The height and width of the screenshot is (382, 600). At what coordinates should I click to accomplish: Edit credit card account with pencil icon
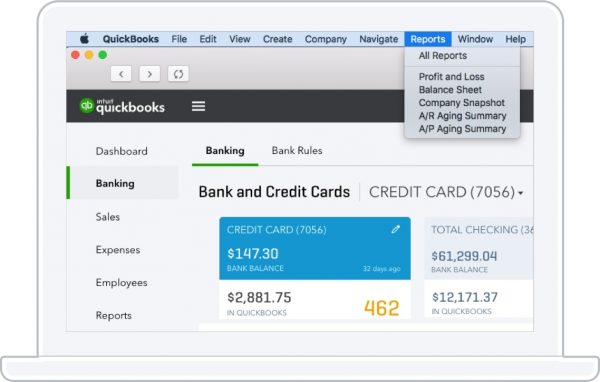point(396,229)
